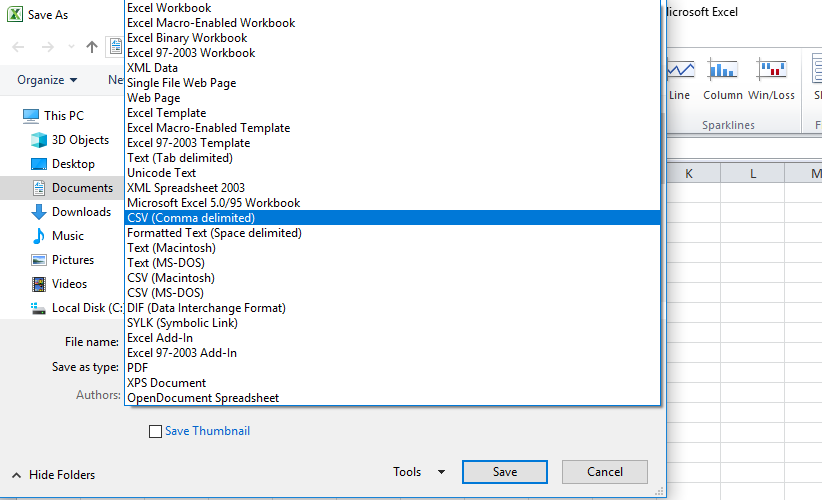The width and height of the screenshot is (822, 500).
Task: Choose OpenDocument Spreadsheet format
Action: click(203, 398)
